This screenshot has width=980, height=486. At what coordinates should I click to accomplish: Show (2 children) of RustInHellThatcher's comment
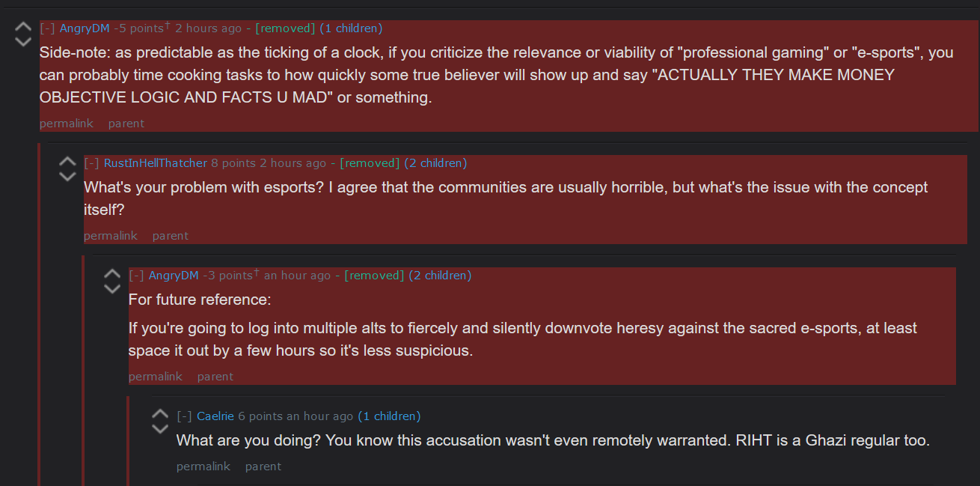click(435, 163)
